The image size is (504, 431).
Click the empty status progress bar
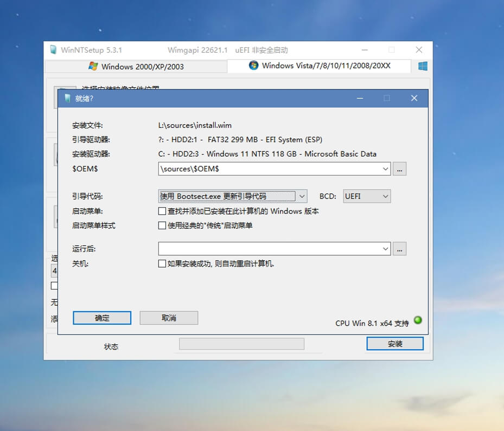[x=241, y=344]
